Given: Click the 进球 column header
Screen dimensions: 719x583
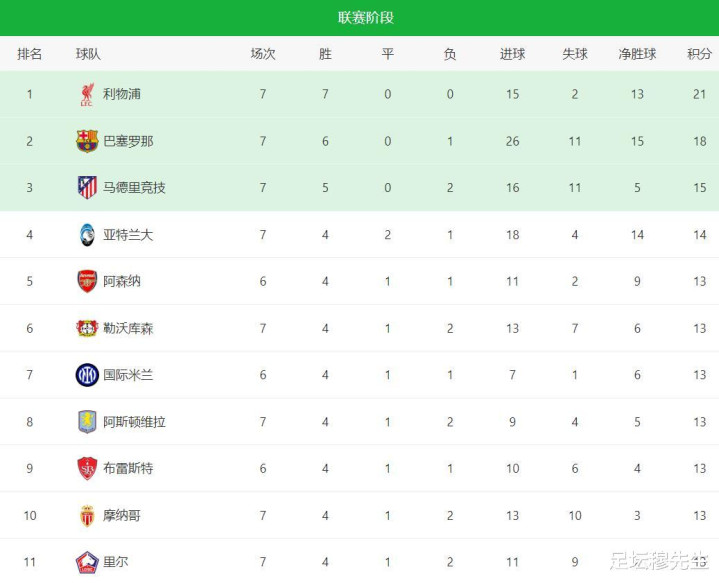Looking at the screenshot, I should pos(512,54).
